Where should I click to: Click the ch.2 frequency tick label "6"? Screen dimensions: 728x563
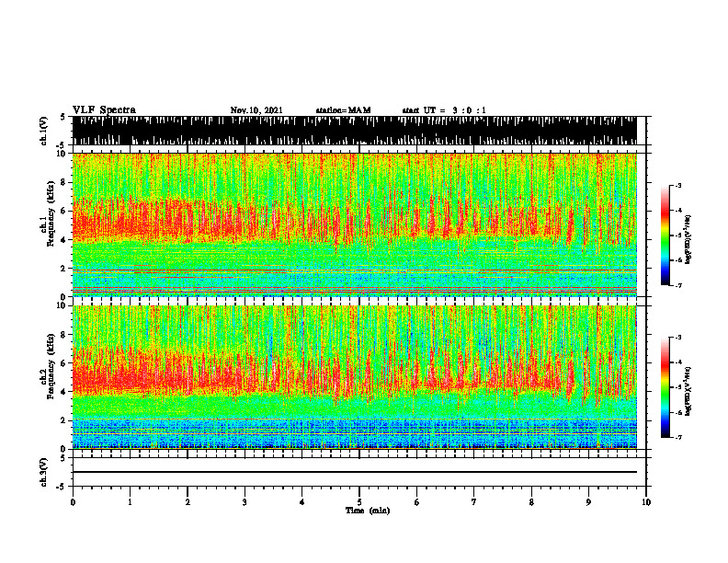(x=63, y=363)
